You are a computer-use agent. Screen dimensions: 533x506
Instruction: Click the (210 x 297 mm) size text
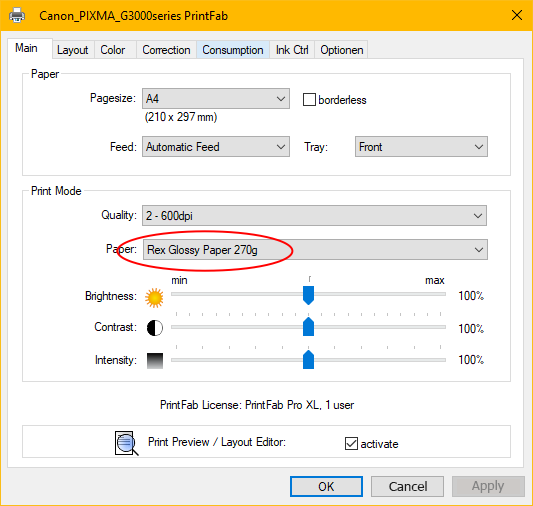click(x=181, y=117)
